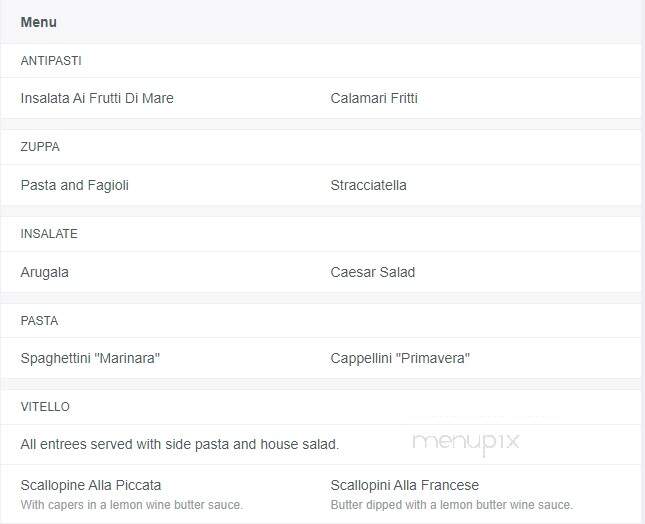Choose Calamari Fritti menu item
This screenshot has height=524, width=645.
click(x=374, y=98)
